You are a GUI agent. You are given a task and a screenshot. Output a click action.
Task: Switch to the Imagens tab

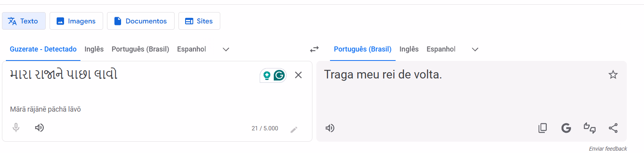pyautogui.click(x=76, y=21)
